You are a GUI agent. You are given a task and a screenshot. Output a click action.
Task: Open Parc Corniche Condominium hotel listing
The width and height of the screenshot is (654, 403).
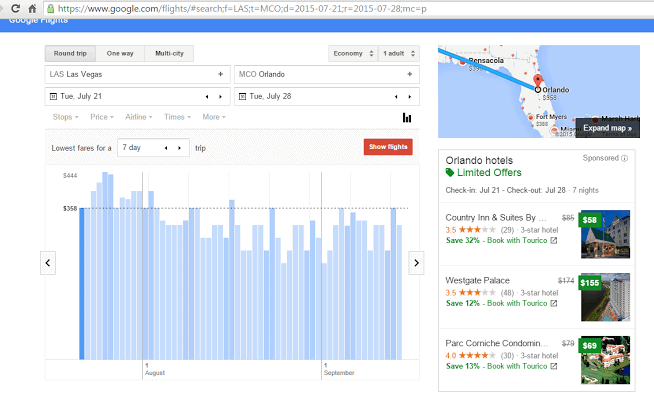pos(496,343)
